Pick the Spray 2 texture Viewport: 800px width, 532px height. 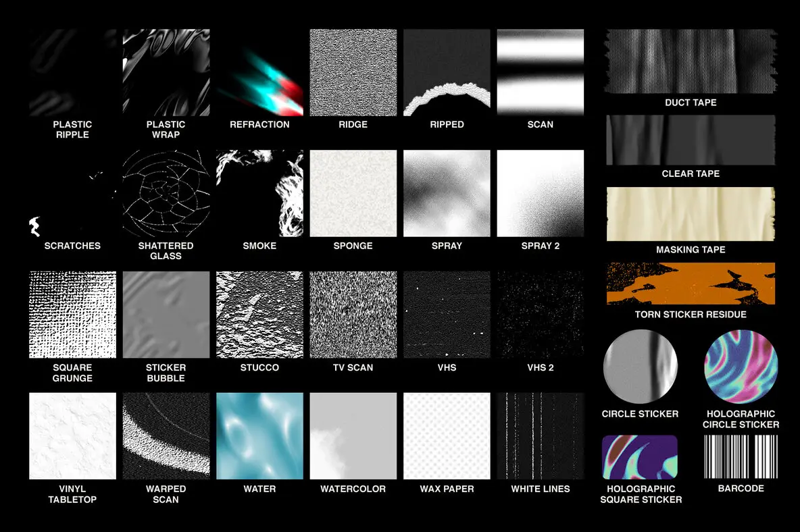tap(540, 194)
